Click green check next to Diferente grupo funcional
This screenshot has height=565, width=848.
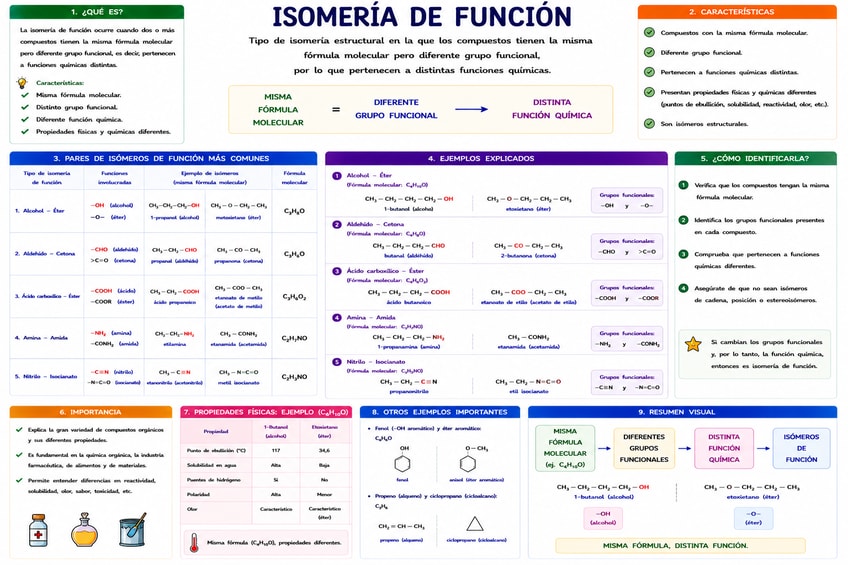[x=649, y=52]
